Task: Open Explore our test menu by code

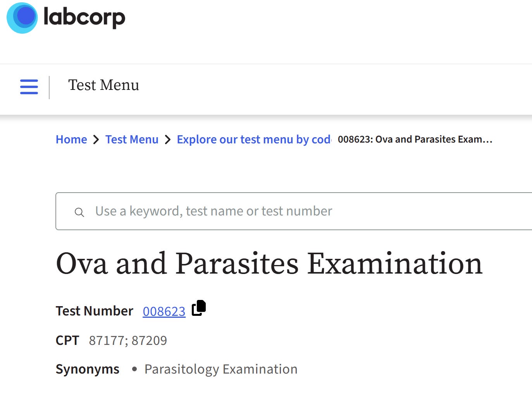Action: pos(254,140)
